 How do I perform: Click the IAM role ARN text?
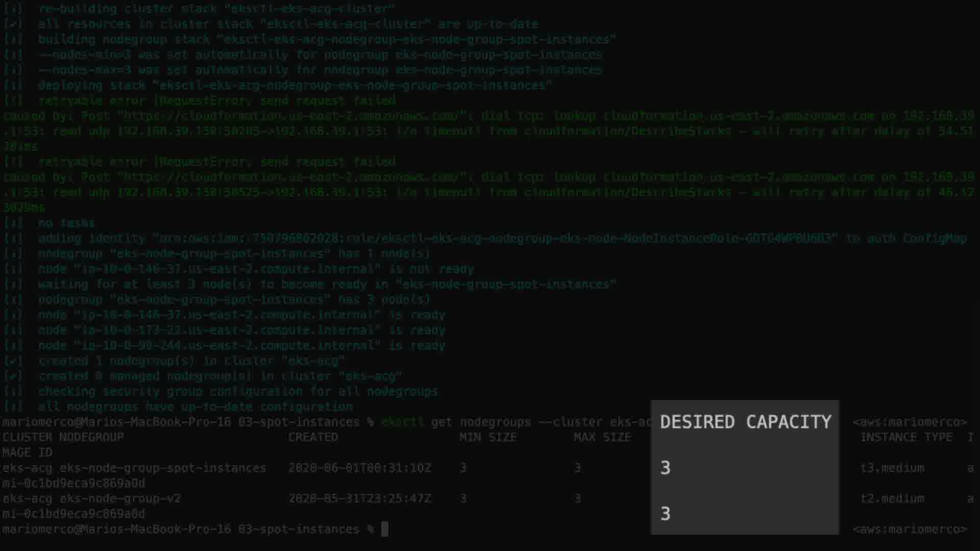pos(495,238)
